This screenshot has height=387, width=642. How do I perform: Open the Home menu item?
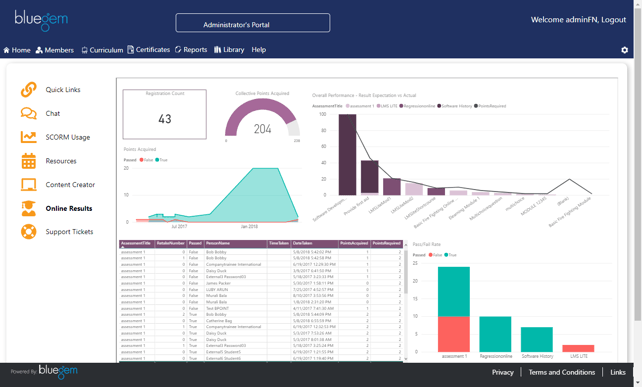(x=17, y=50)
